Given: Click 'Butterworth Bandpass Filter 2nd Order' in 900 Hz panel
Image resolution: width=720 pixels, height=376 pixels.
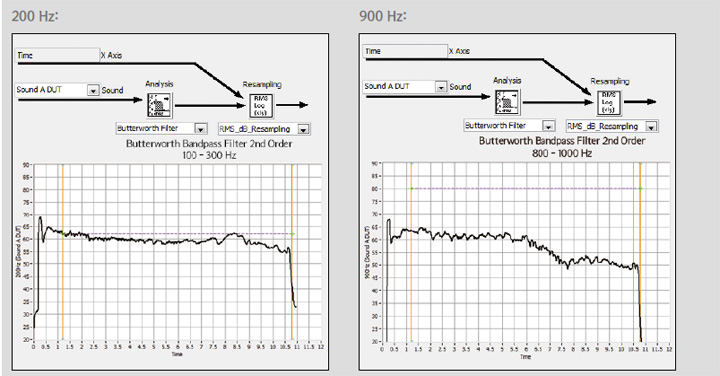Looking at the screenshot, I should click(562, 141).
